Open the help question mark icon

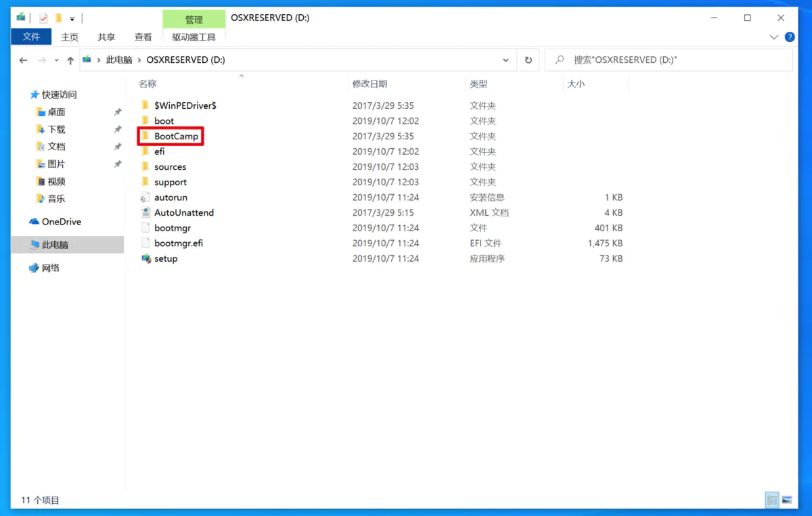(x=790, y=37)
